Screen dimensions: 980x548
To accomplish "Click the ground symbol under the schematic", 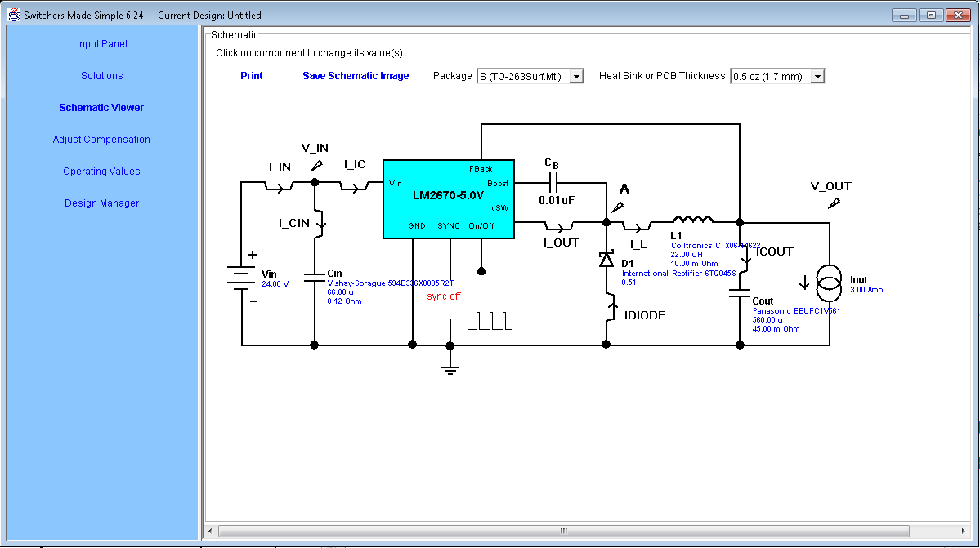I will click(450, 368).
